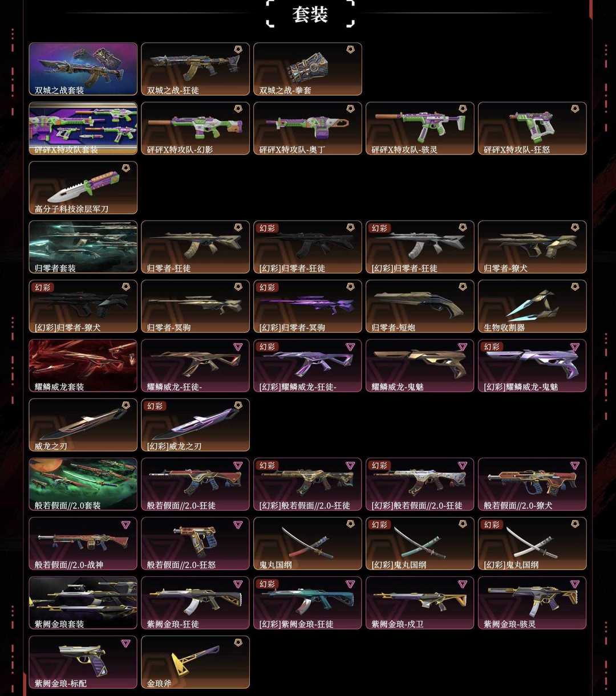Viewport: 616px width, 696px height.
Task: Open the 耀鳞威龙套装 red bundle thumbnail
Action: [x=83, y=365]
